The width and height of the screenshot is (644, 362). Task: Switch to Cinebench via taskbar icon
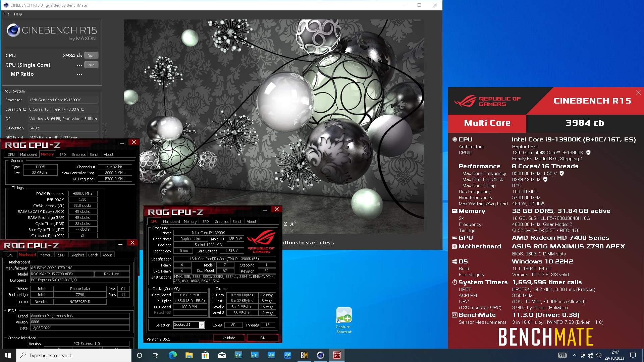click(320, 355)
